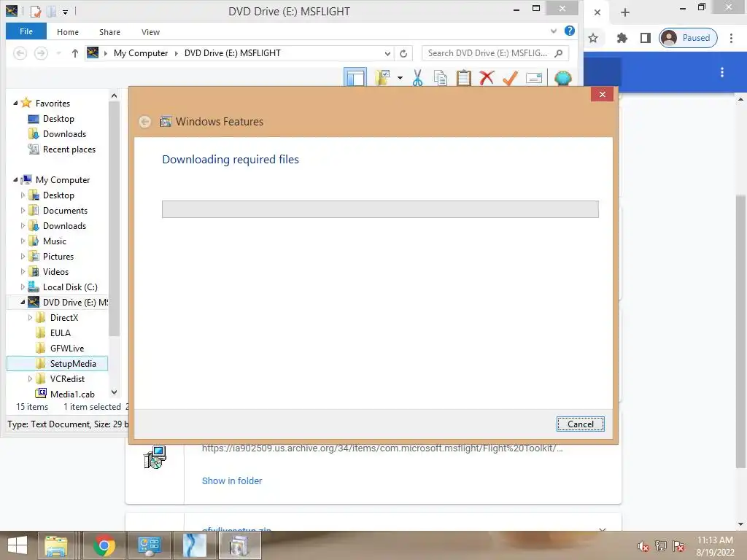747x560 pixels.
Task: Select GFWLive folder in tree
Action: coord(66,348)
